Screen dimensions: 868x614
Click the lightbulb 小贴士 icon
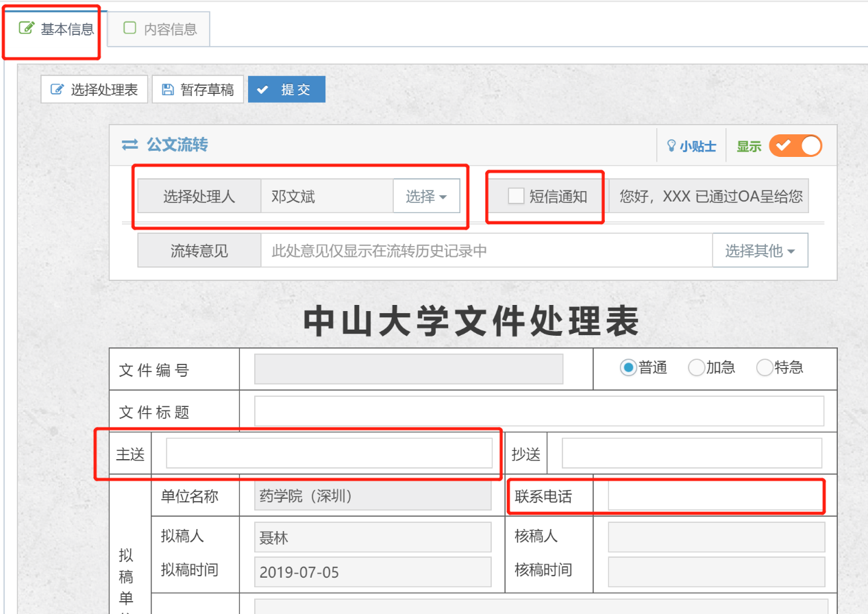coord(671,146)
